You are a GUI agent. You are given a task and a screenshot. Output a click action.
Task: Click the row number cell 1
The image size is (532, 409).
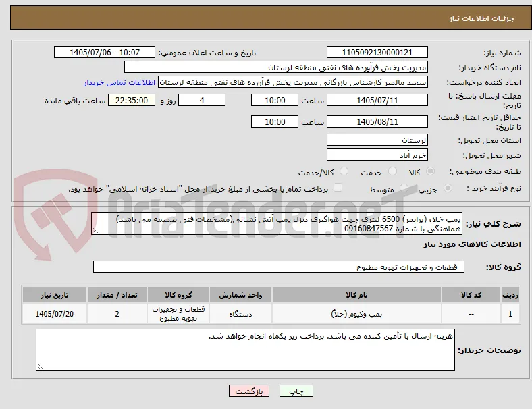(x=510, y=314)
